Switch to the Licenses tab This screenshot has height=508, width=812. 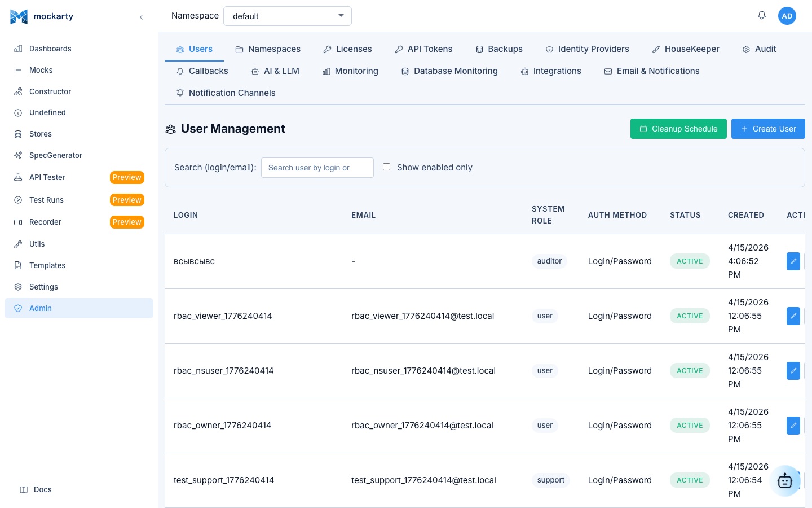click(x=347, y=49)
